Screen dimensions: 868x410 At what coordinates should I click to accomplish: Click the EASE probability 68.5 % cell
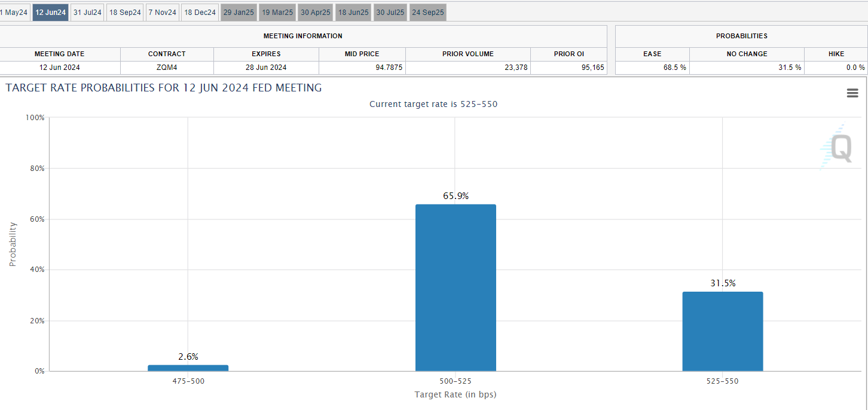pos(652,68)
